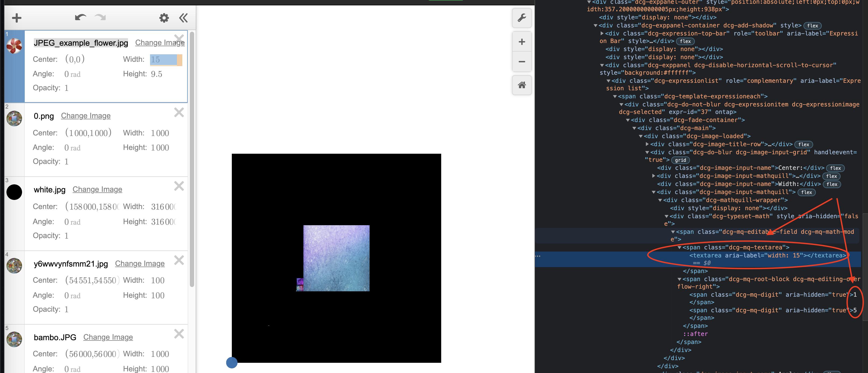Collapse dcg-mathquill-wrapper node in DevTools

coord(660,200)
